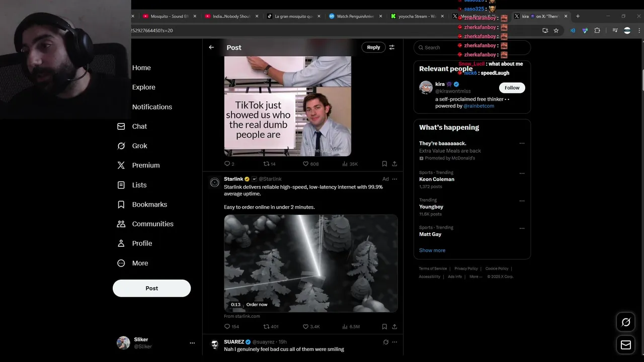Open Keon Coleman trending topic
The image size is (644, 362).
(x=437, y=179)
